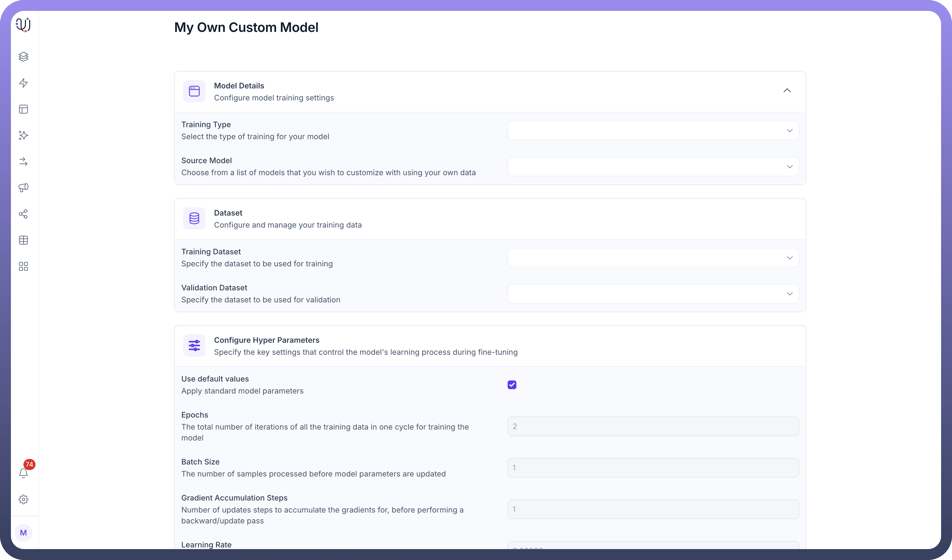Click the megaphone sidebar icon
The image size is (952, 560).
[23, 188]
